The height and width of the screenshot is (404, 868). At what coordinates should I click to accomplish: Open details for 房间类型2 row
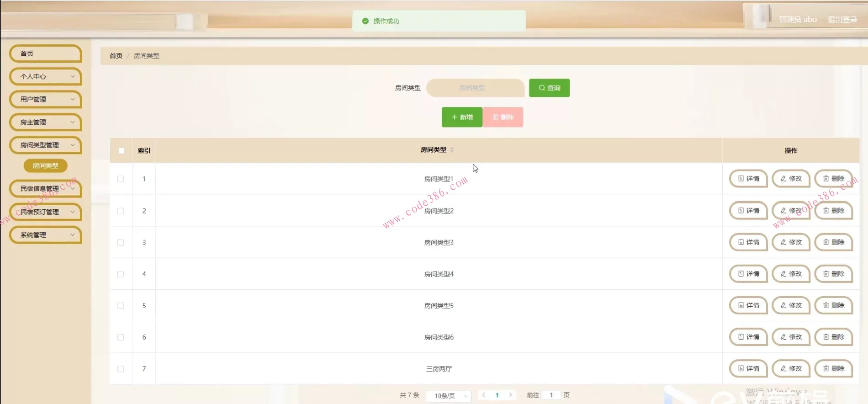pyautogui.click(x=748, y=211)
